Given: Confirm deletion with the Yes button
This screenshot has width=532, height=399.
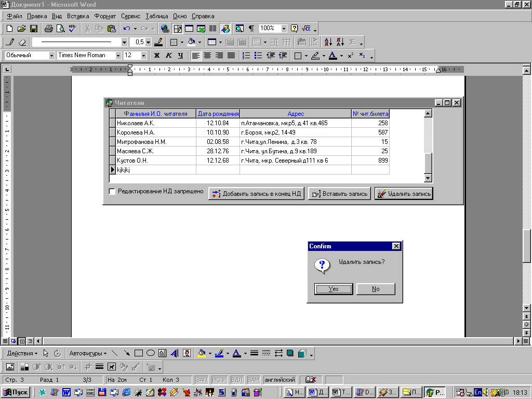Looking at the screenshot, I should pos(334,289).
